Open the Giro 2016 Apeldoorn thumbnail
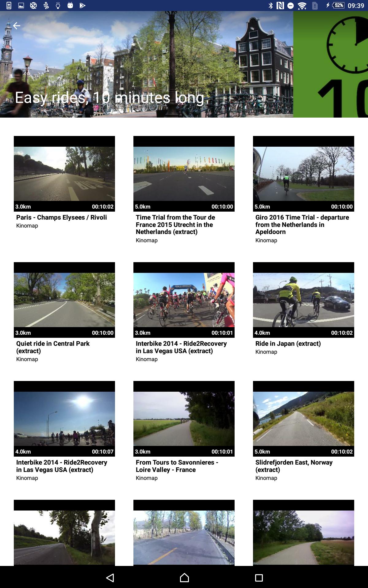 (x=304, y=174)
